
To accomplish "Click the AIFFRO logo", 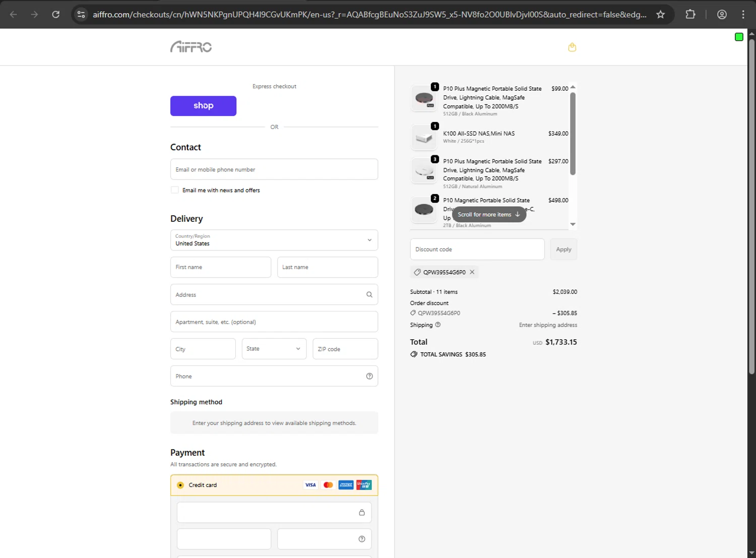I will point(191,47).
